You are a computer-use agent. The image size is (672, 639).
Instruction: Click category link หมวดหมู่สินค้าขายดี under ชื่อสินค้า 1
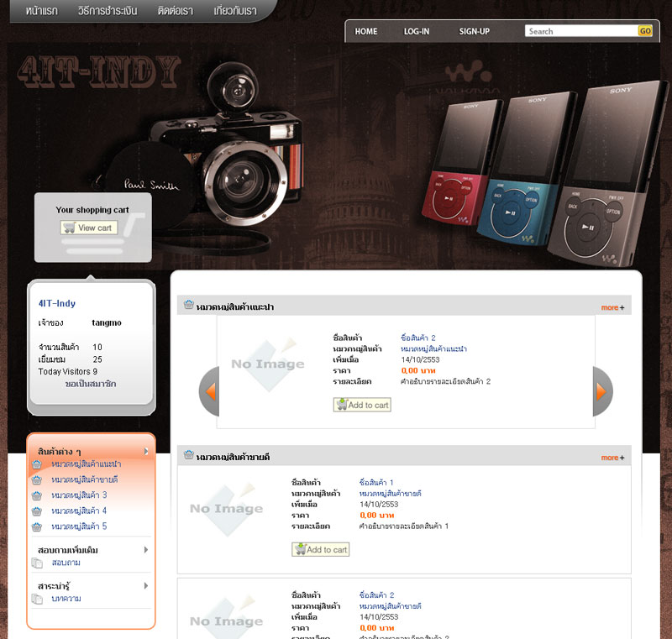390,494
